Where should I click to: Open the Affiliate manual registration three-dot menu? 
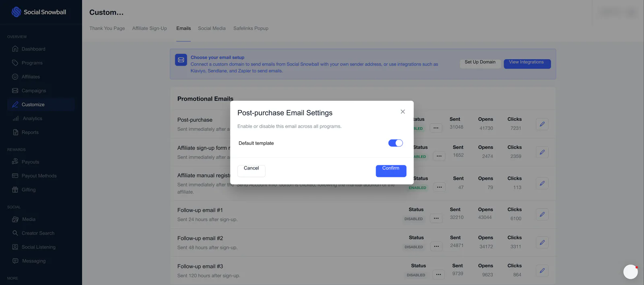(x=440, y=187)
